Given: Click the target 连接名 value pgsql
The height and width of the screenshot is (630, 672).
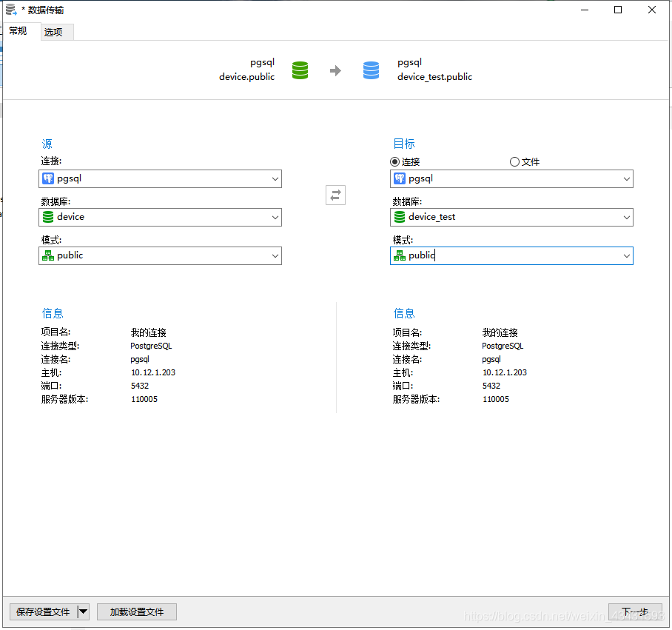Looking at the screenshot, I should tap(491, 359).
